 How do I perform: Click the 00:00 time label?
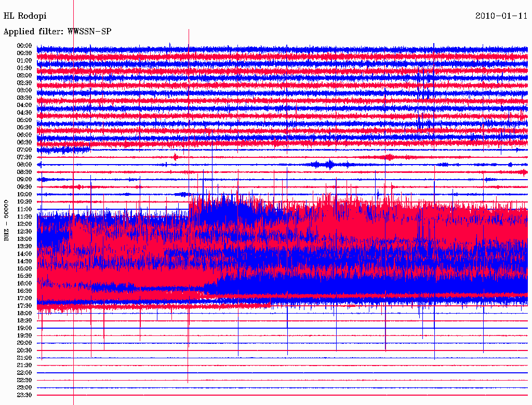click(24, 46)
